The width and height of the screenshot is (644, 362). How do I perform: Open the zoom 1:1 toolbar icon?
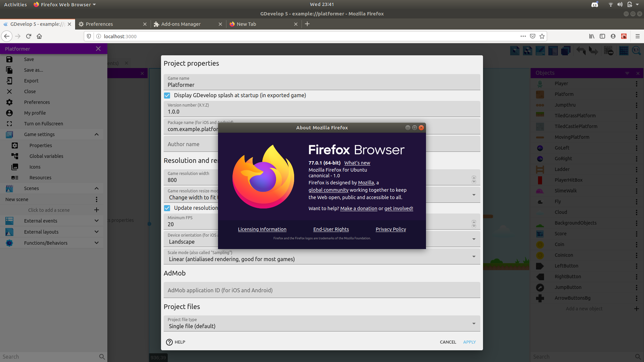coord(637,51)
